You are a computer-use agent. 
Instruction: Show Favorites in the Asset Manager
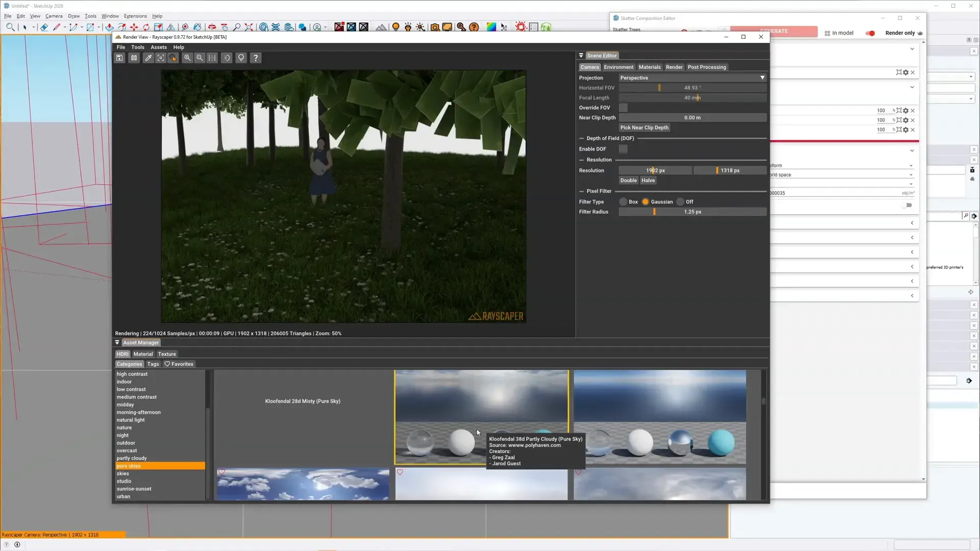[x=179, y=364]
